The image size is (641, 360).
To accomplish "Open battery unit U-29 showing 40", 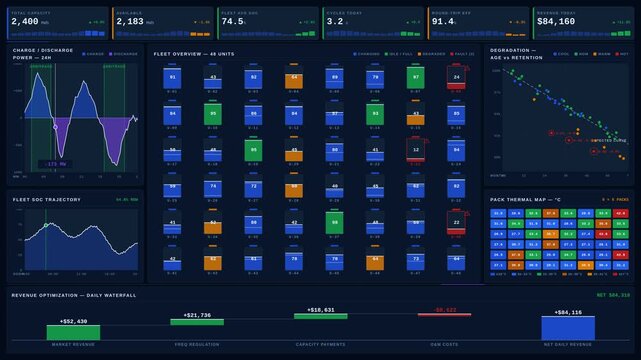I will [x=334, y=186].
